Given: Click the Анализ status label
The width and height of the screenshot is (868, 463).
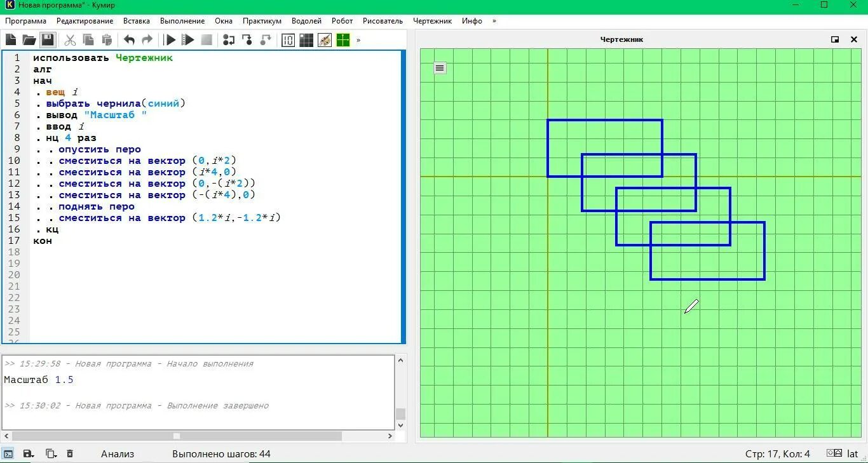Looking at the screenshot, I should pos(118,454).
